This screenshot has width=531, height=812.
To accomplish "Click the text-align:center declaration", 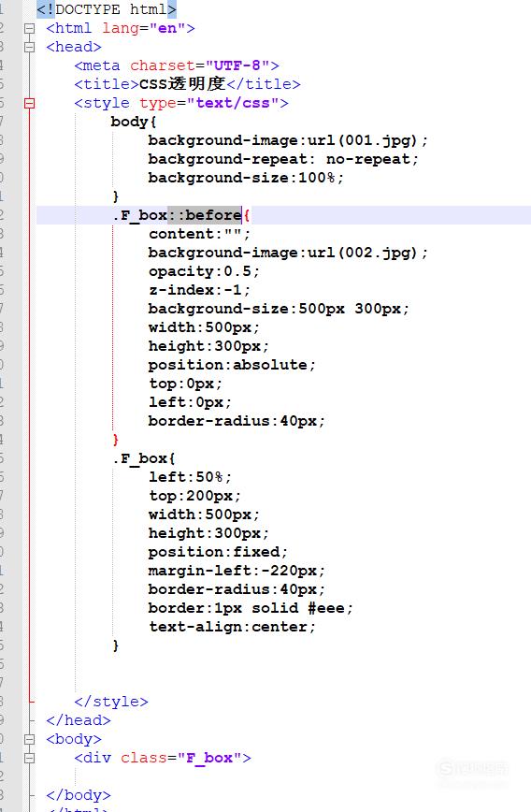I will point(232,627).
